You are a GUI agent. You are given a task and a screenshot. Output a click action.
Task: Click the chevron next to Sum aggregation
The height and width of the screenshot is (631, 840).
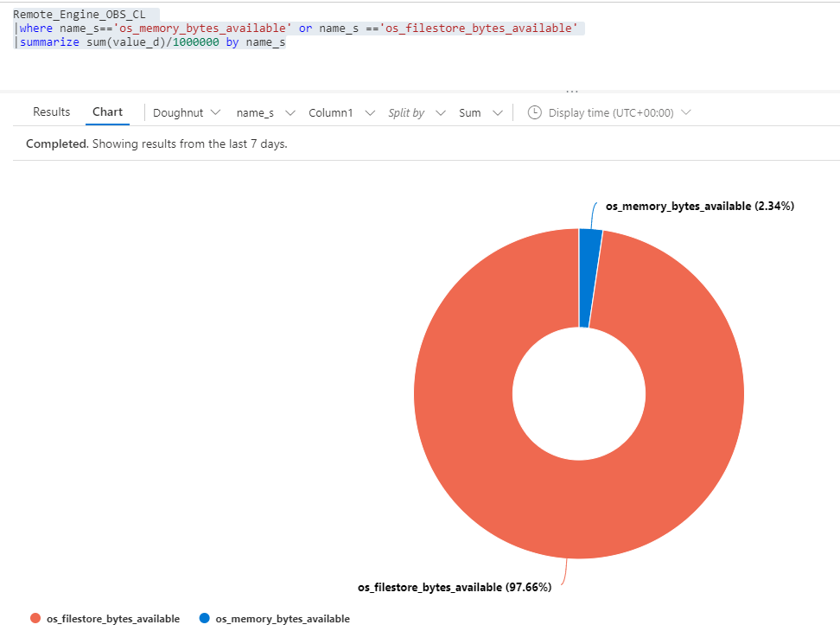pyautogui.click(x=497, y=112)
